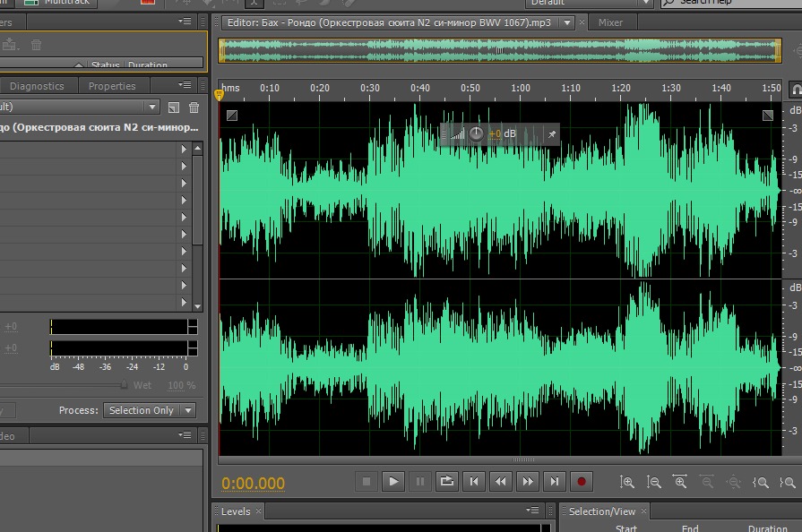The image size is (802, 532).
Task: Open effects rack preset dropdown
Action: pos(152,107)
